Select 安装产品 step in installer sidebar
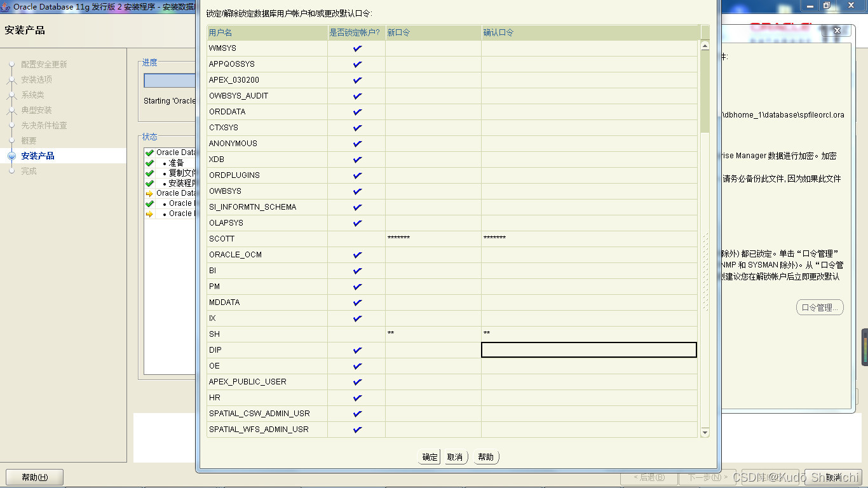This screenshot has width=868, height=488. point(37,156)
